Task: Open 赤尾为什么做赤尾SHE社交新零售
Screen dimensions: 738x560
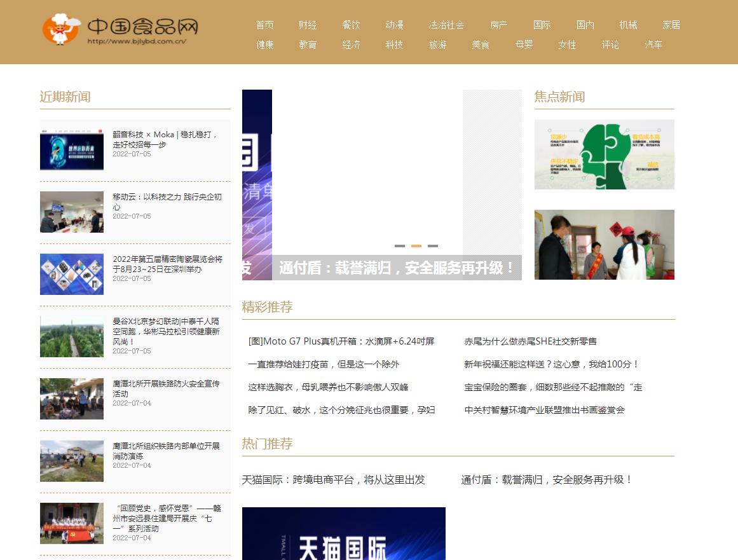Action: pos(530,341)
